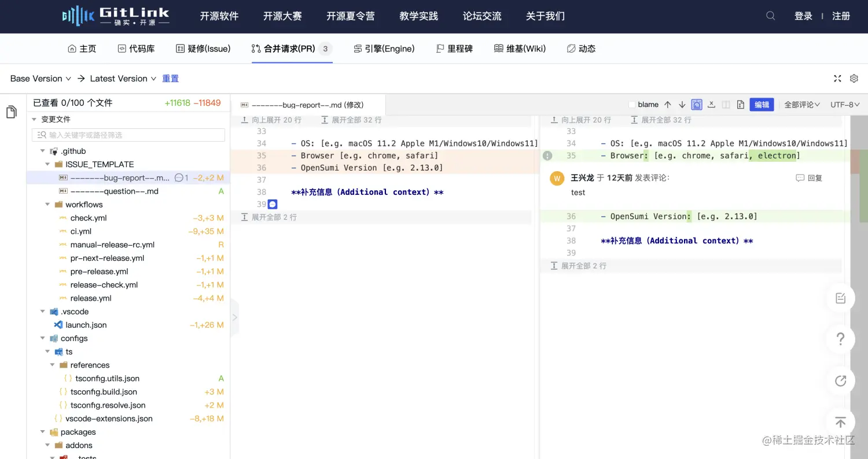Open the files sidebar document icon
Image resolution: width=868 pixels, height=459 pixels.
pyautogui.click(x=12, y=112)
